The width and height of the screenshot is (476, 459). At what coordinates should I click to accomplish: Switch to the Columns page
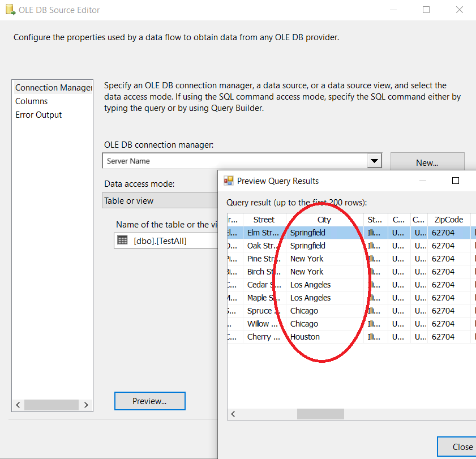[32, 101]
